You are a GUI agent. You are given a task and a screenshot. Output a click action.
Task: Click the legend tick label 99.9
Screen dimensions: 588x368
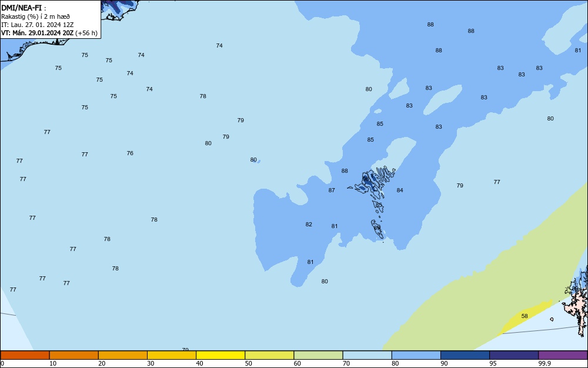pos(544,363)
